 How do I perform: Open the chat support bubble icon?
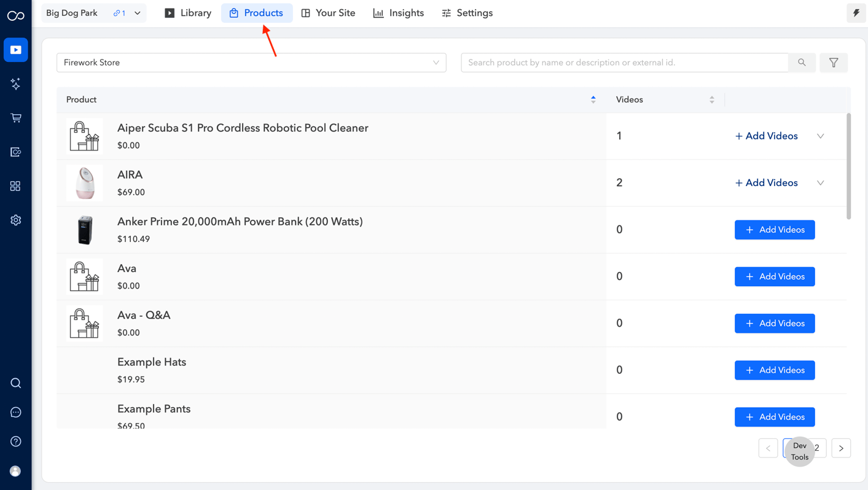pos(15,411)
